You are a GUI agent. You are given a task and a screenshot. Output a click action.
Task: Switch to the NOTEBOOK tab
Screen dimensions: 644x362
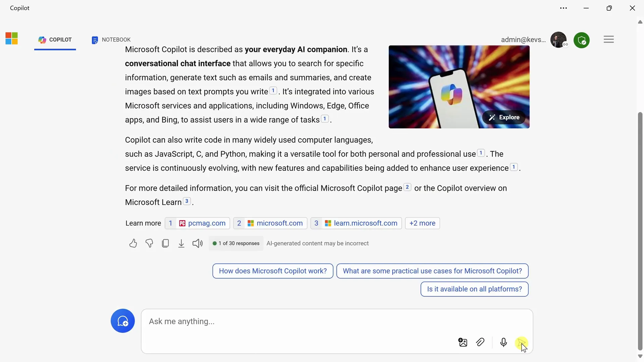point(111,40)
